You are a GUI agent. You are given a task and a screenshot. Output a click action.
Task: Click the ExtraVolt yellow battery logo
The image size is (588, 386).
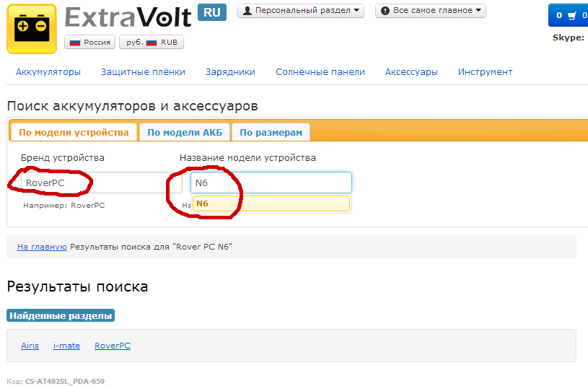(x=32, y=29)
